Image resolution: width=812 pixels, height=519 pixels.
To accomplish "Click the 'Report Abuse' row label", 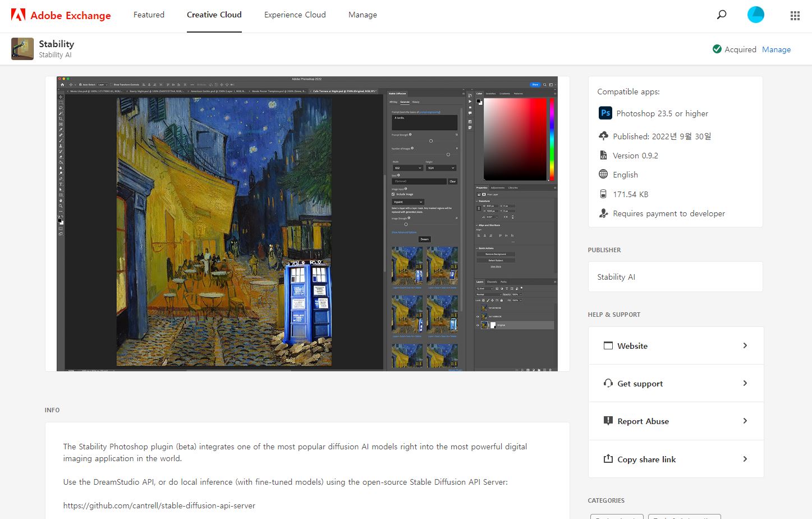I will pos(643,421).
